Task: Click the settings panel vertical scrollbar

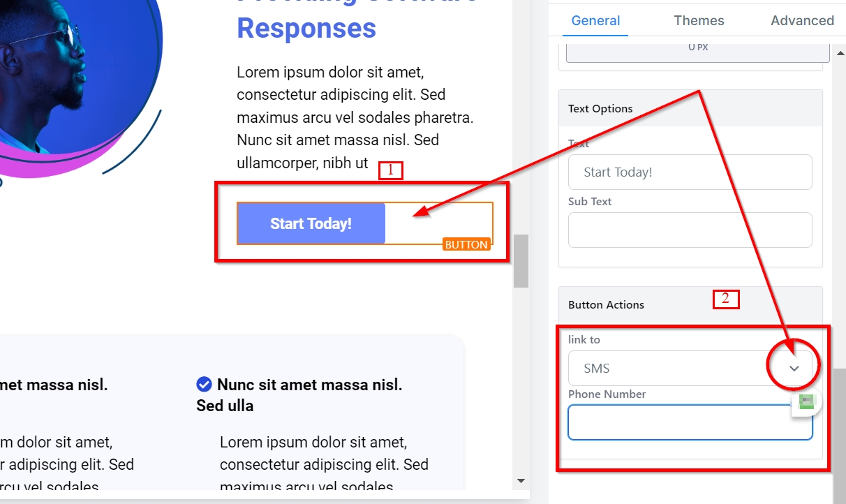Action: 839,419
